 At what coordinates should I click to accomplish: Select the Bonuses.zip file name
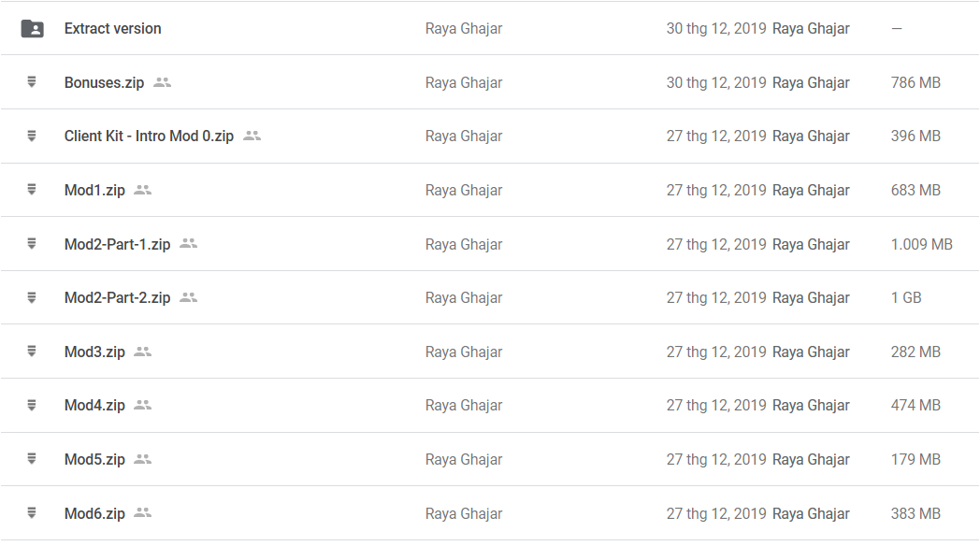coord(104,82)
